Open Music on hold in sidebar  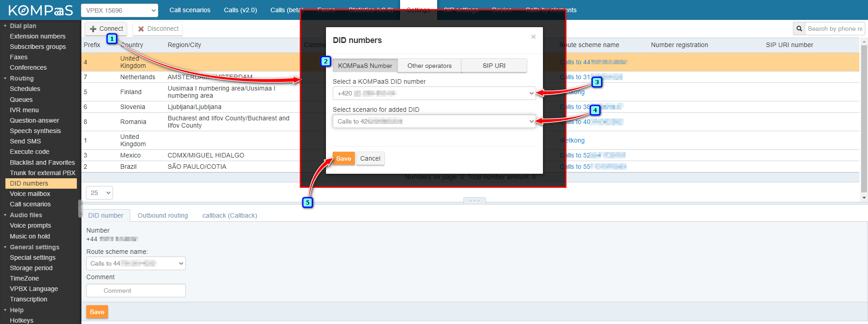click(x=30, y=236)
